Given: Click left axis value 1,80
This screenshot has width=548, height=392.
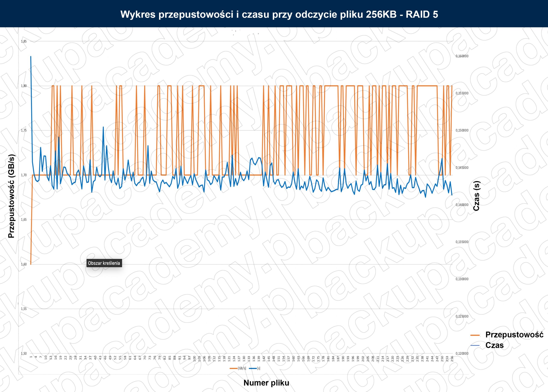Looking at the screenshot, I should [x=24, y=86].
